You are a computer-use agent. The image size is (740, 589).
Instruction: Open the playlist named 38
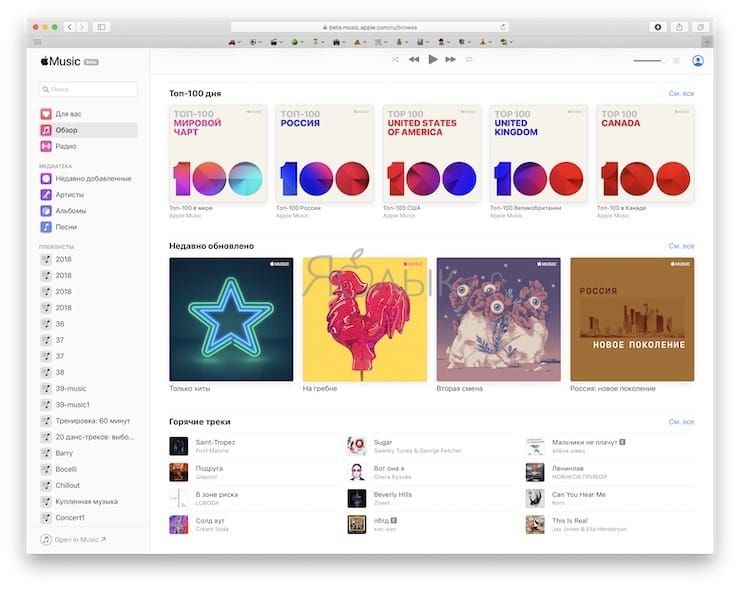click(88, 372)
